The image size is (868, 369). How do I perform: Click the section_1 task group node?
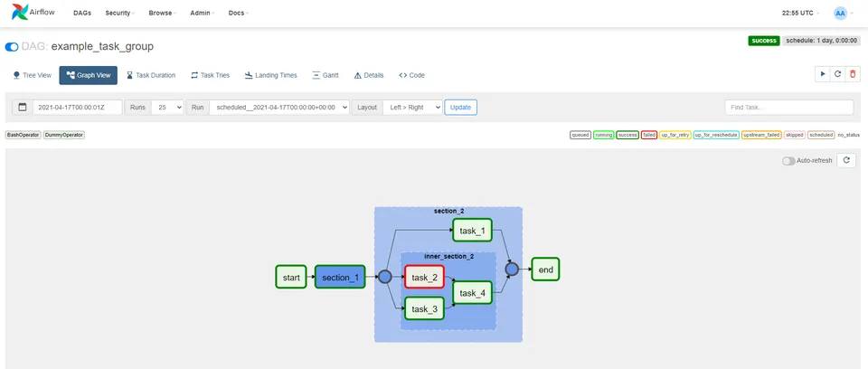(340, 277)
